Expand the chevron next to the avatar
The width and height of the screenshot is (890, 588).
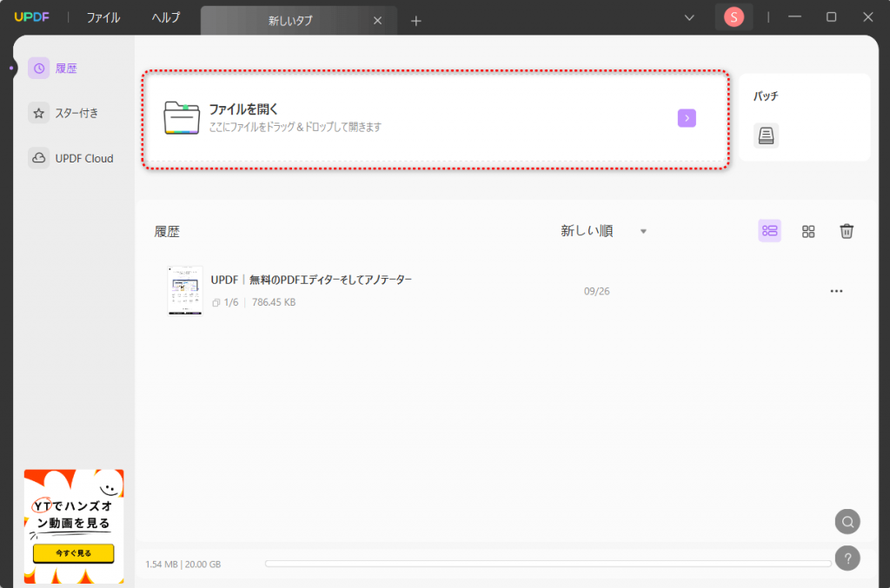pos(689,17)
